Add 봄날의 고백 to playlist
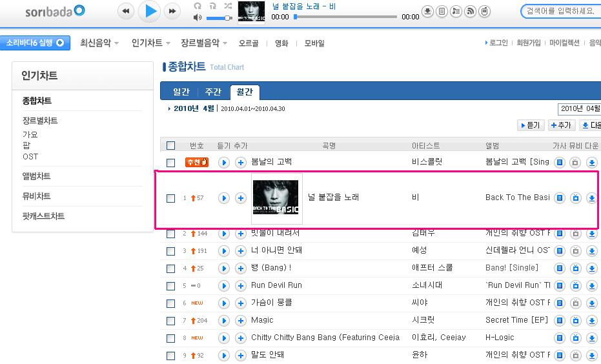Viewport: 601px width, 364px height. (241, 163)
